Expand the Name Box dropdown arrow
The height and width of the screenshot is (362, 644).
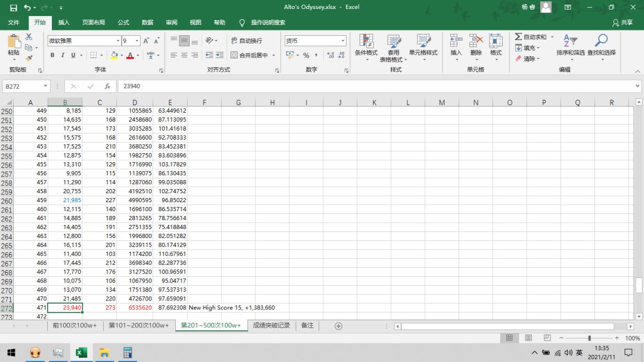click(x=45, y=86)
